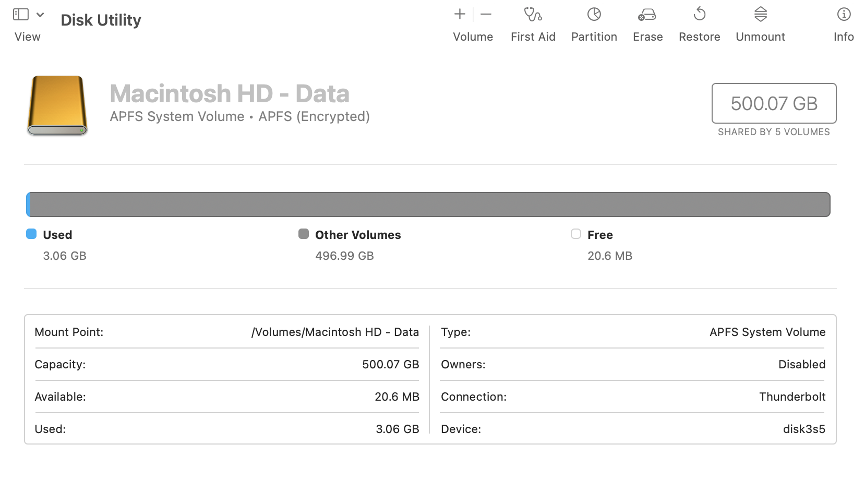Unmount the volume via eject icon
The image size is (865, 504).
coord(761,14)
